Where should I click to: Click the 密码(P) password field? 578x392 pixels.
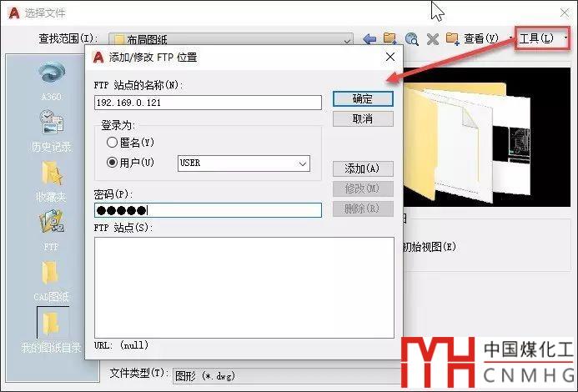pyautogui.click(x=208, y=210)
